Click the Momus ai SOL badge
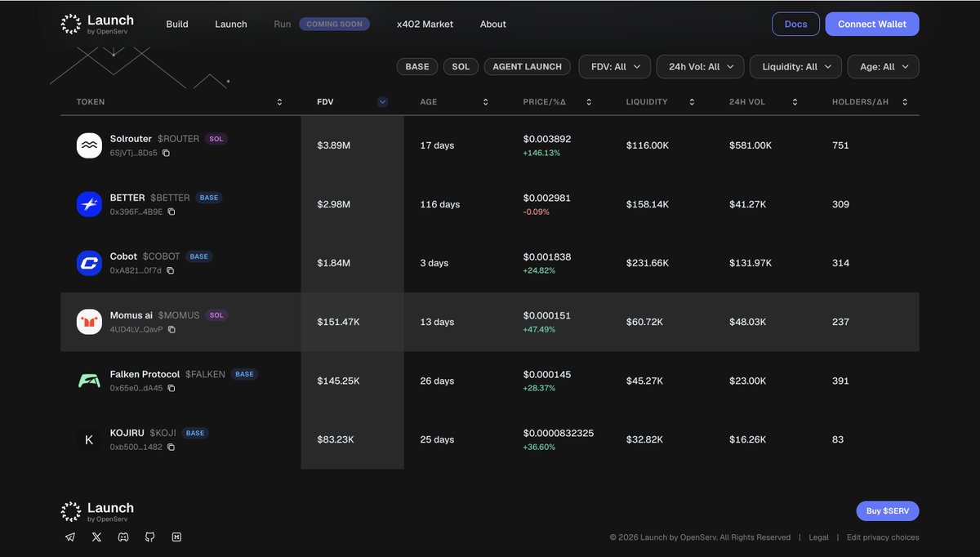Screen dimensions: 980x557 click(x=216, y=315)
